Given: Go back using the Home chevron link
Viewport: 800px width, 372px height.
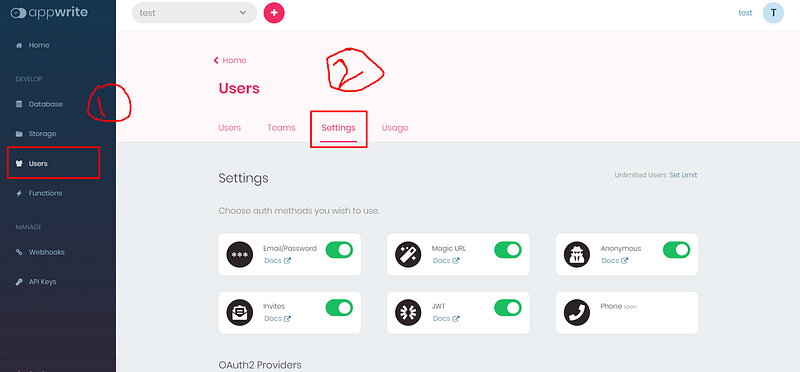Looking at the screenshot, I should click(230, 60).
